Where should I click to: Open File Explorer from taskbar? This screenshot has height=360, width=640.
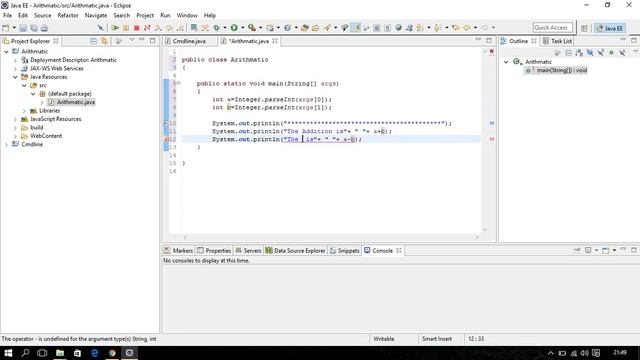click(x=60, y=353)
